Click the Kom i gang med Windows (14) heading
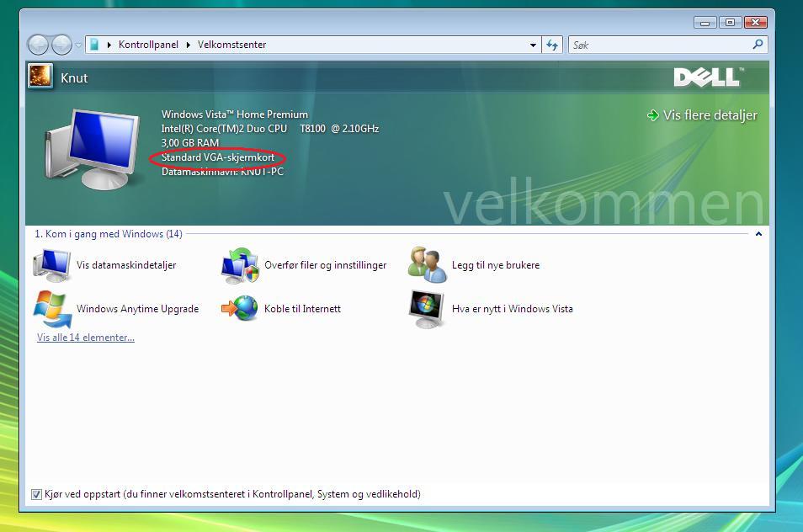The width and height of the screenshot is (803, 532). point(109,234)
